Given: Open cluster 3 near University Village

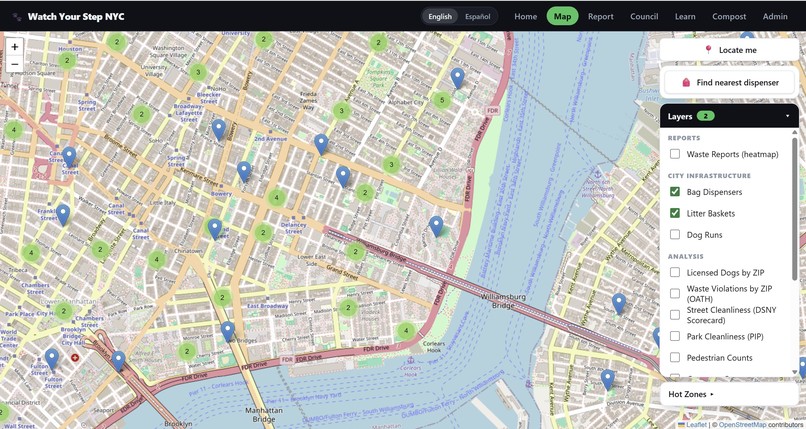Looking at the screenshot, I should click(198, 72).
